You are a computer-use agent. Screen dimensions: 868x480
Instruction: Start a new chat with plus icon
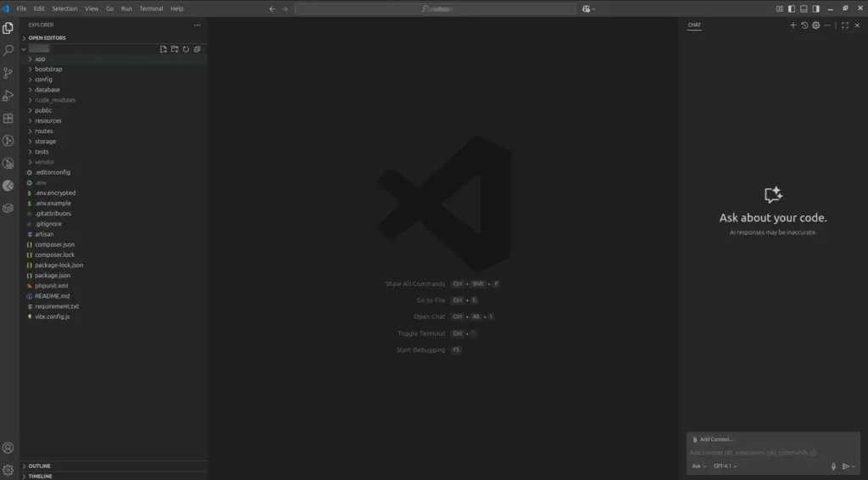point(793,25)
